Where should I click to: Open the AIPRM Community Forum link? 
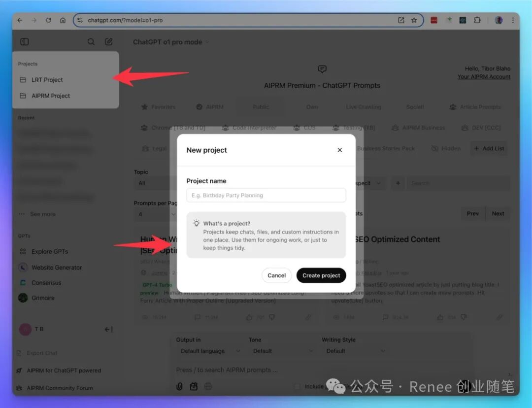coord(60,388)
